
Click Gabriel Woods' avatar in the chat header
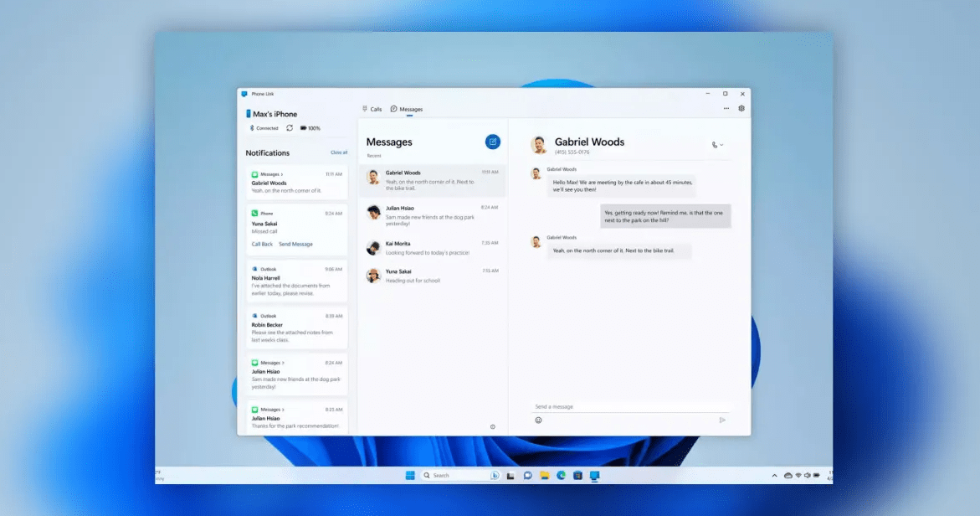[539, 144]
